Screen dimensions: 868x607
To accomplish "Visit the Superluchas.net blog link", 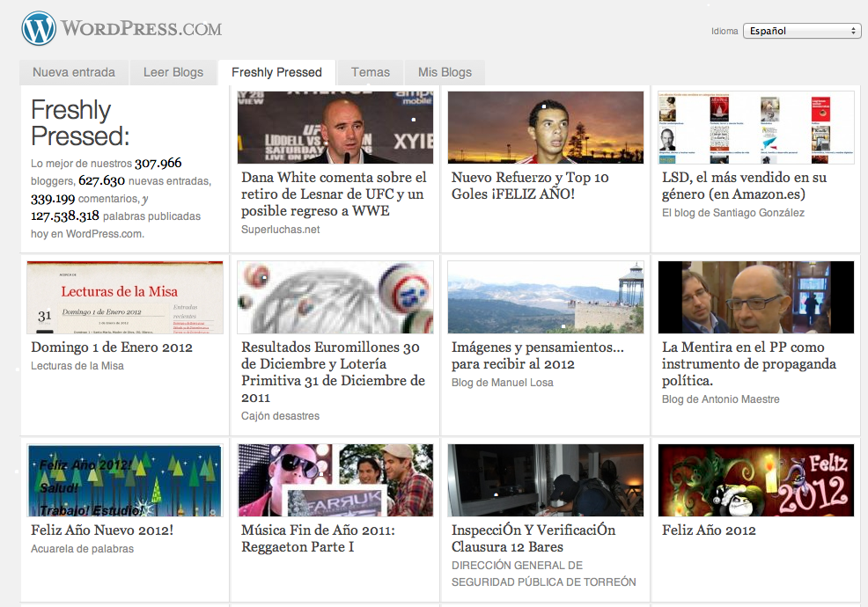I will [280, 230].
